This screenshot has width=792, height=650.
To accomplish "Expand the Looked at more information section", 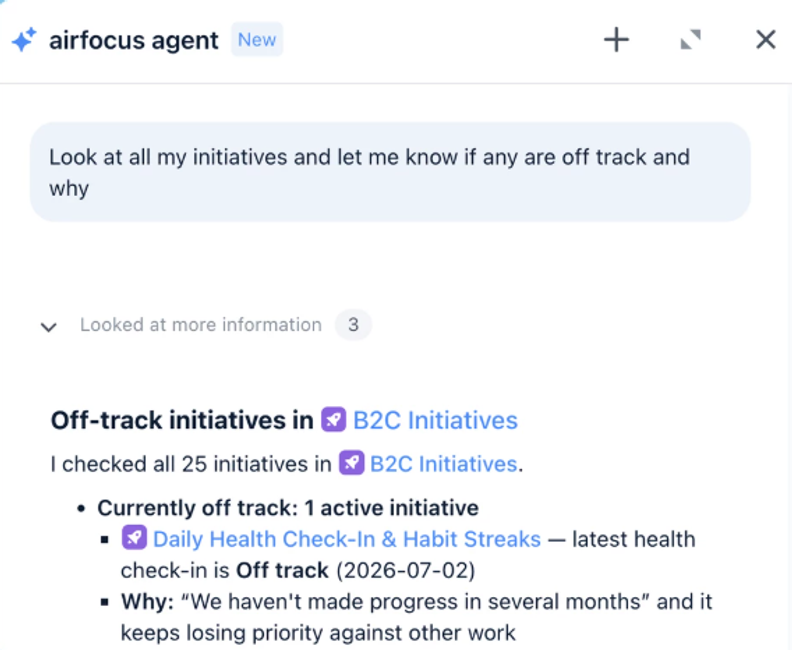I will [48, 327].
